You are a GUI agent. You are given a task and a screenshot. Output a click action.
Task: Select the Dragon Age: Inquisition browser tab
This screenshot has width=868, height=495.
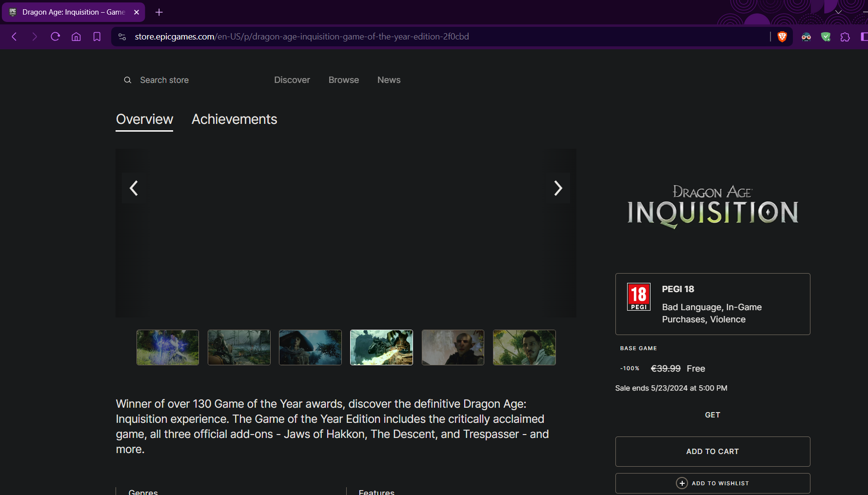tap(73, 12)
